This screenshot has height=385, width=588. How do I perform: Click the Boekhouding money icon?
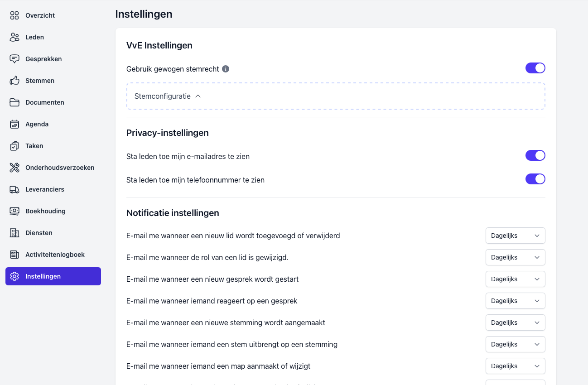[14, 211]
